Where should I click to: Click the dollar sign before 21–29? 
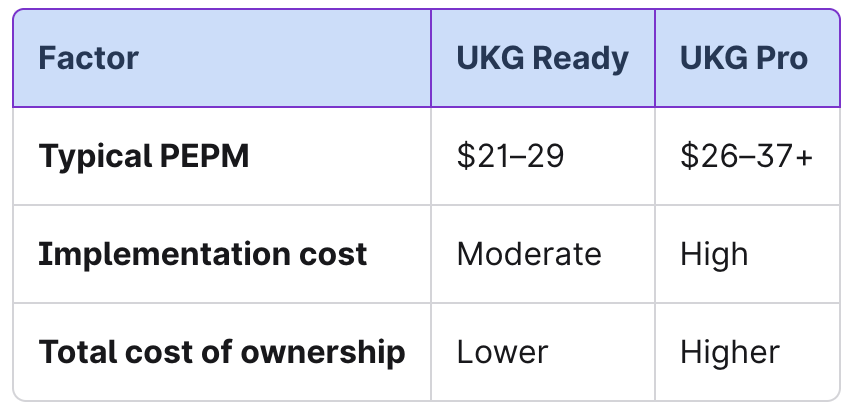[465, 156]
